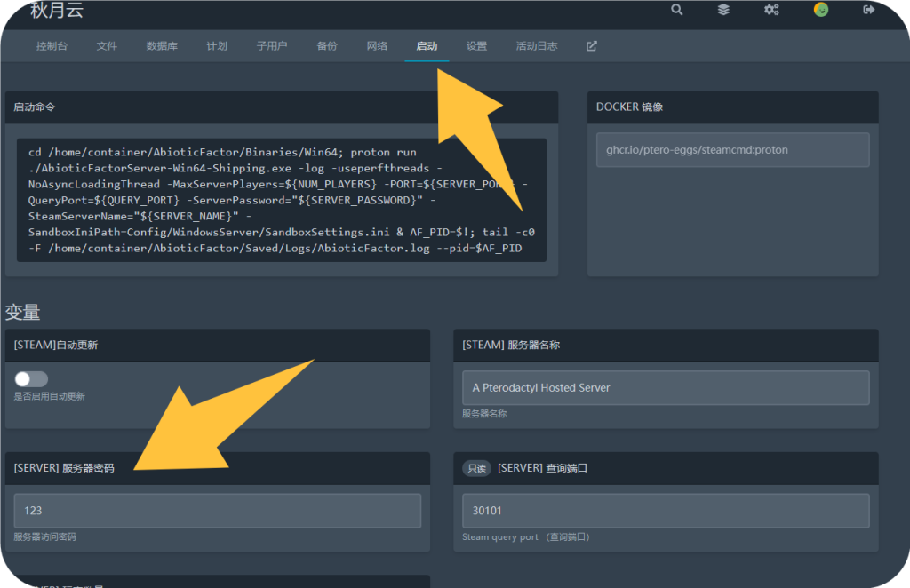Screen dimensions: 910x588
Task: Click the user avatar icon
Action: tap(821, 10)
